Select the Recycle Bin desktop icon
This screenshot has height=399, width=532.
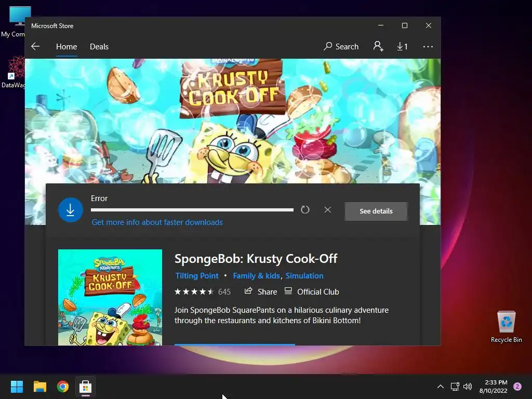pos(506,327)
